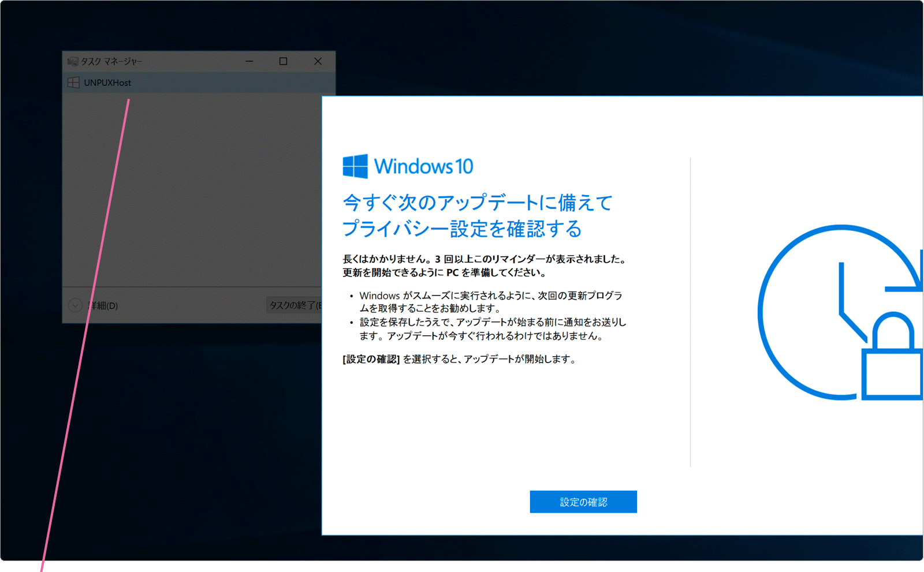The height and width of the screenshot is (572, 924).
Task: Click the Task Manager title bar icon
Action: click(73, 61)
